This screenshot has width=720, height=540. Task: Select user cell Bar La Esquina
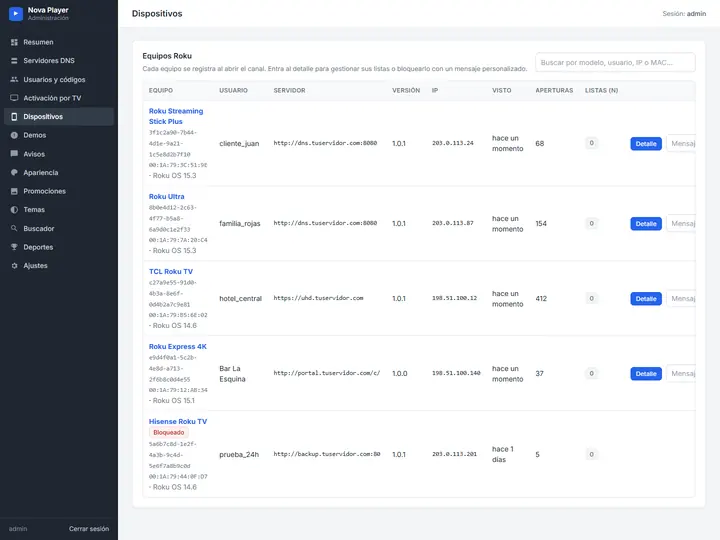[x=232, y=374]
